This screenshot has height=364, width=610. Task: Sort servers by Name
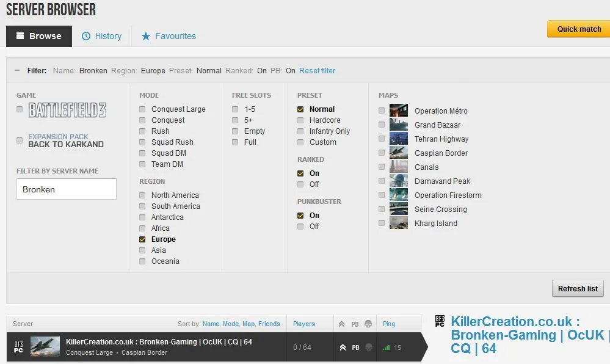click(211, 324)
